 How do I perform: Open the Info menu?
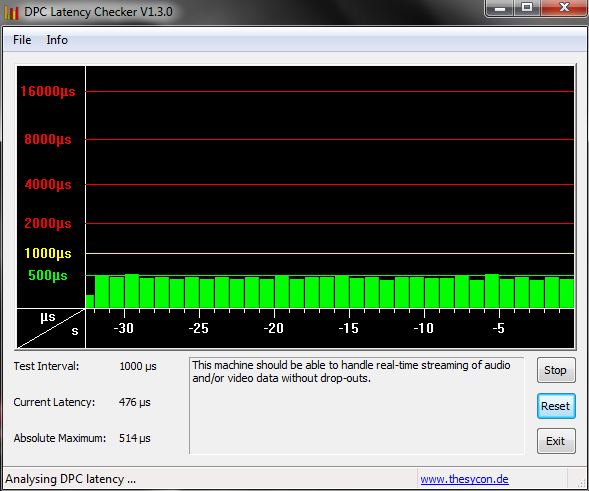pos(57,40)
